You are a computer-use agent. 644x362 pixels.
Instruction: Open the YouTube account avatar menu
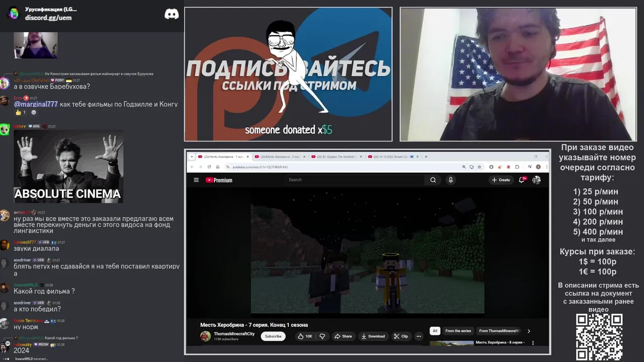tap(536, 180)
